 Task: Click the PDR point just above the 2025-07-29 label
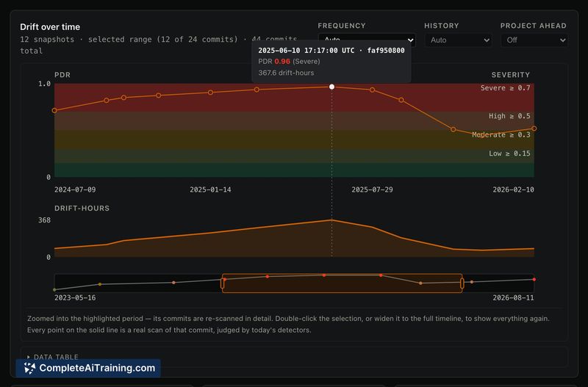point(373,90)
